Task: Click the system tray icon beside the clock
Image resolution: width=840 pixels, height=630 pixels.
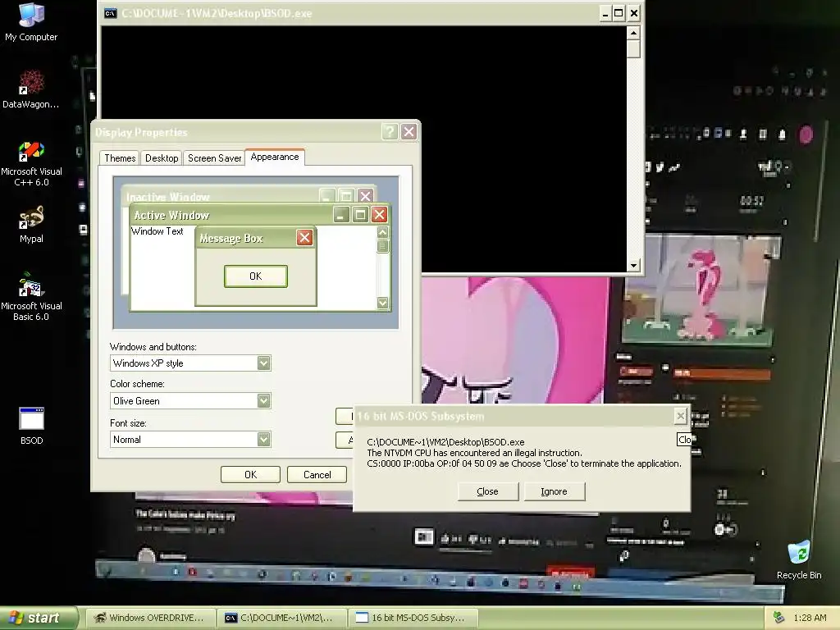Action: click(x=778, y=618)
